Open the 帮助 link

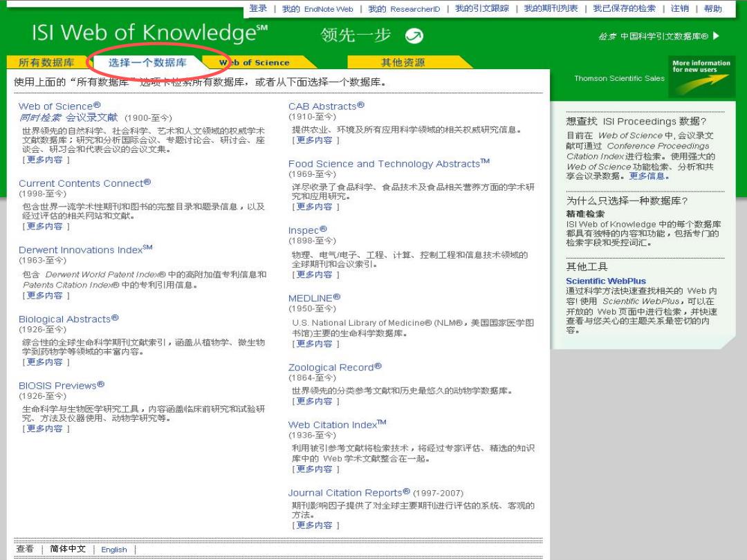712,8
